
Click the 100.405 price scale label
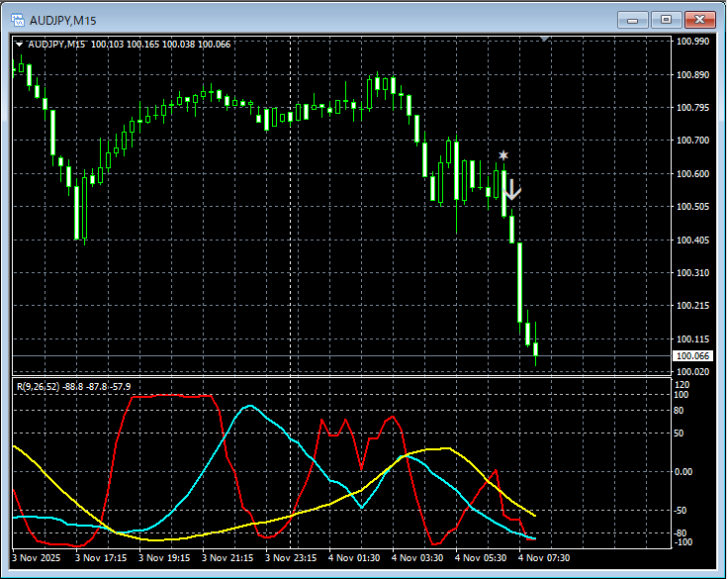click(x=692, y=240)
